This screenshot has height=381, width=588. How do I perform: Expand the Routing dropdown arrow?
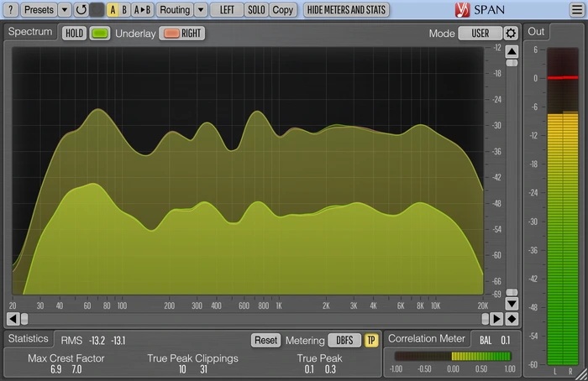point(200,10)
